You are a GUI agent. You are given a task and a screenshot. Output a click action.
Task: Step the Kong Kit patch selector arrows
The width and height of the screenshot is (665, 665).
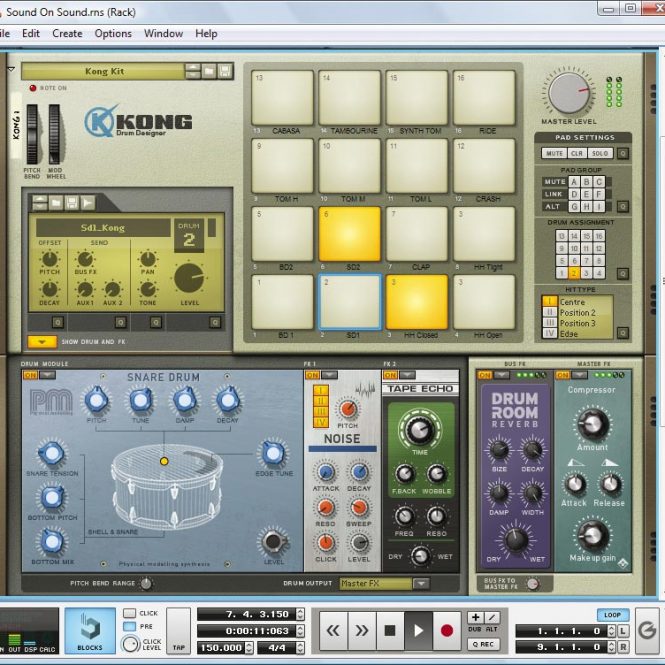click(x=193, y=71)
